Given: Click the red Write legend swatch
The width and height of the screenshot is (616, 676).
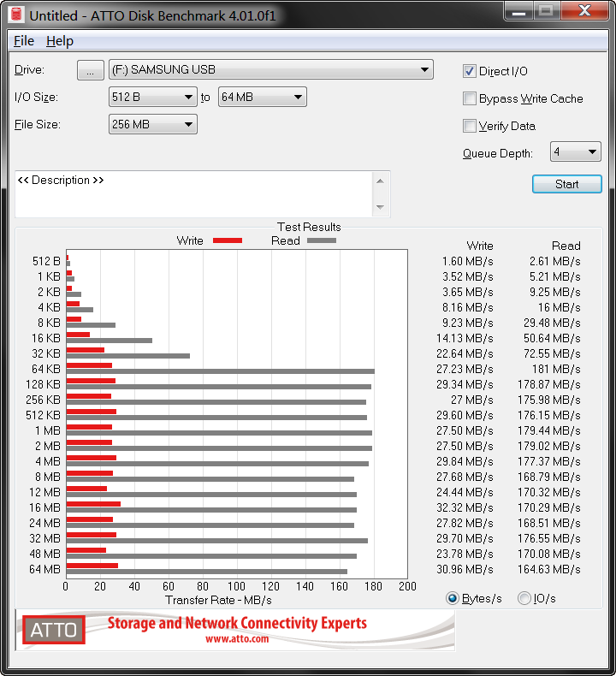Looking at the screenshot, I should pyautogui.click(x=228, y=240).
